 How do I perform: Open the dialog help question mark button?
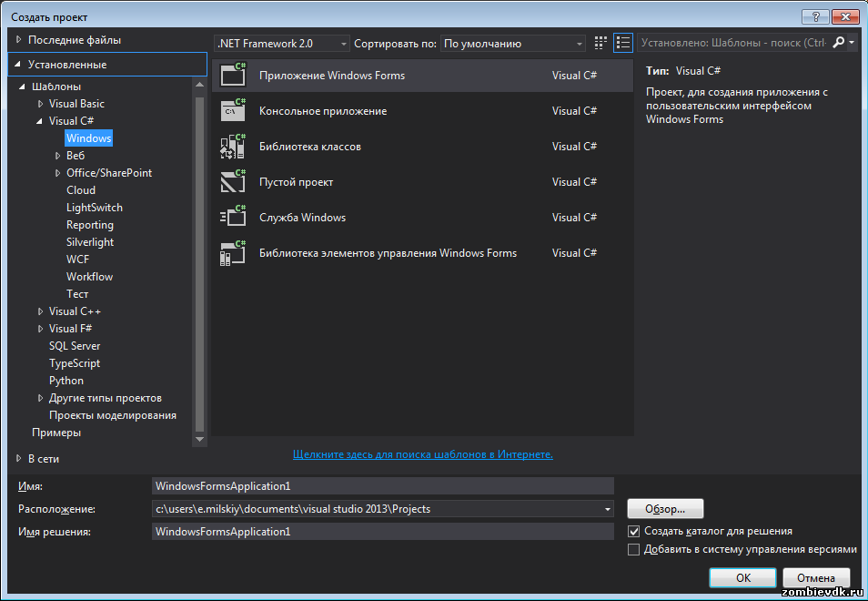[x=815, y=16]
